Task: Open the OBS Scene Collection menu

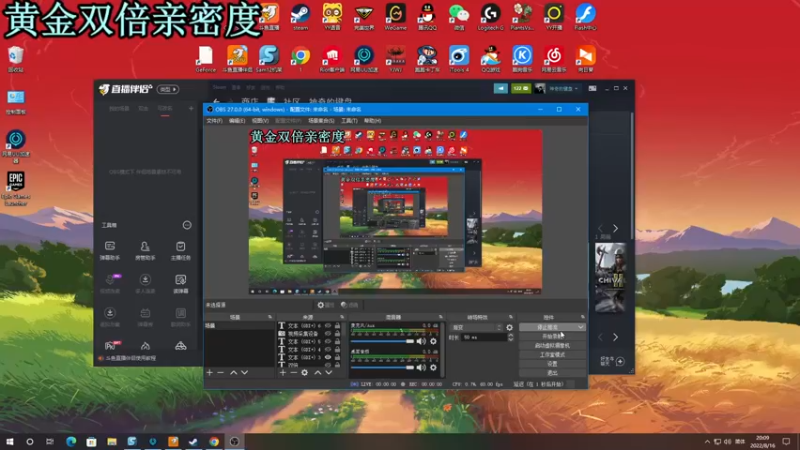Action: (x=321, y=121)
